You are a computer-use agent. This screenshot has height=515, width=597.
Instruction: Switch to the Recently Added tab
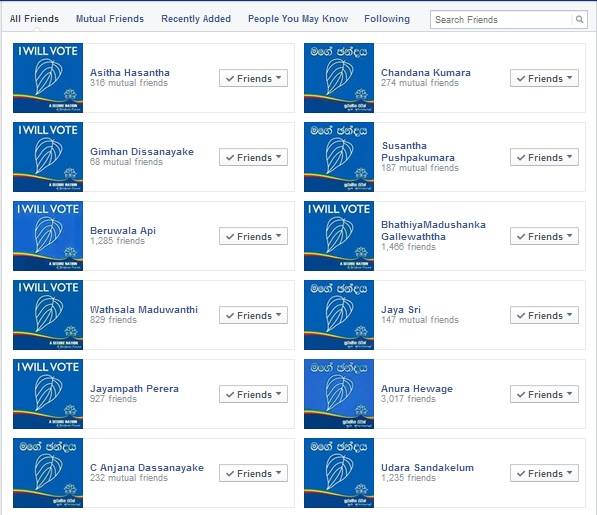pos(196,19)
